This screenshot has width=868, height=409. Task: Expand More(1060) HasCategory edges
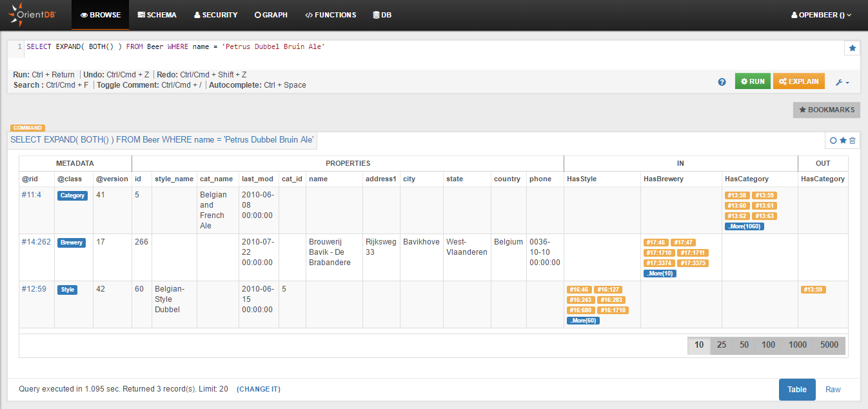(744, 226)
